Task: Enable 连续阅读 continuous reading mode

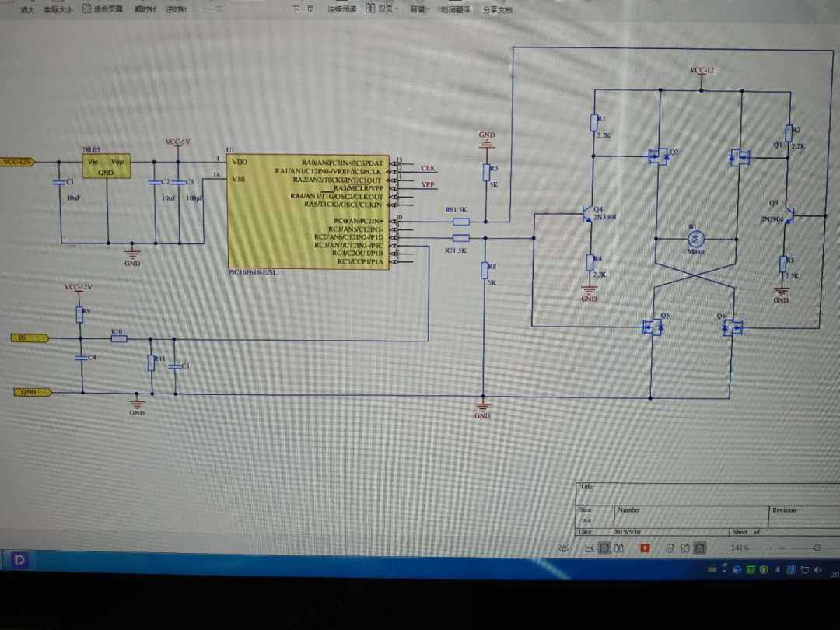Action: click(x=341, y=9)
